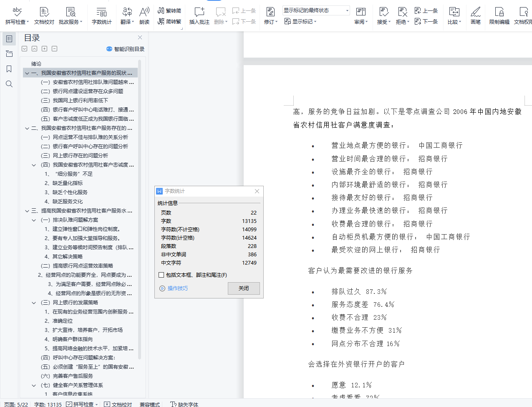
Task: Go to heading 4、明确客户群体指向
Action: (x=69, y=339)
